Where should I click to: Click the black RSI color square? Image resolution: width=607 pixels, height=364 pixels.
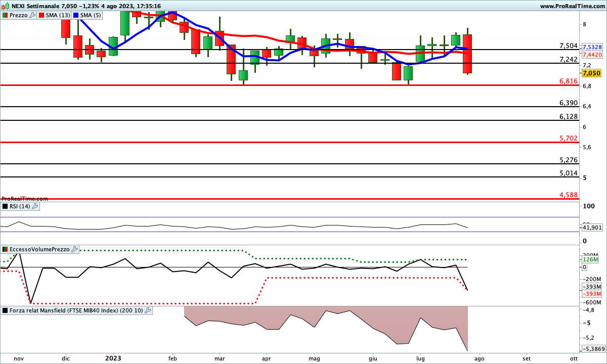[x=5, y=206]
